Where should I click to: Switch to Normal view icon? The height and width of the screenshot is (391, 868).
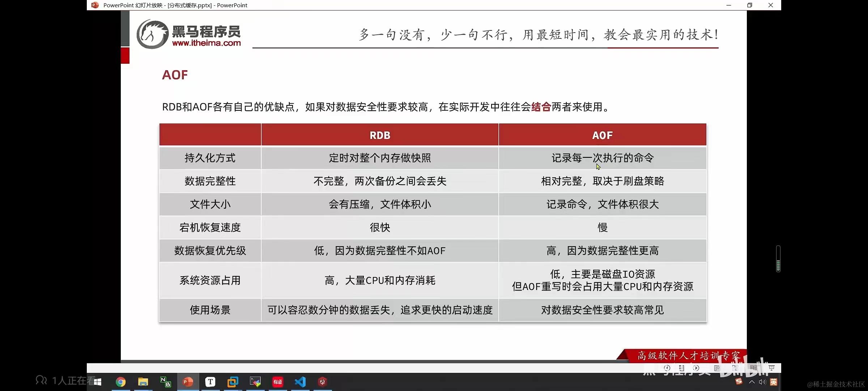(x=717, y=368)
